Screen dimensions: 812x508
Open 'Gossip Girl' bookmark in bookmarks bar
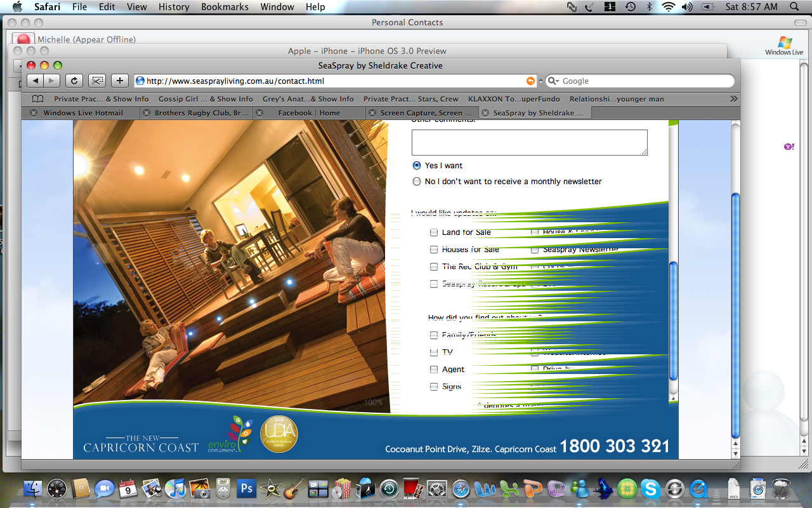[206, 99]
